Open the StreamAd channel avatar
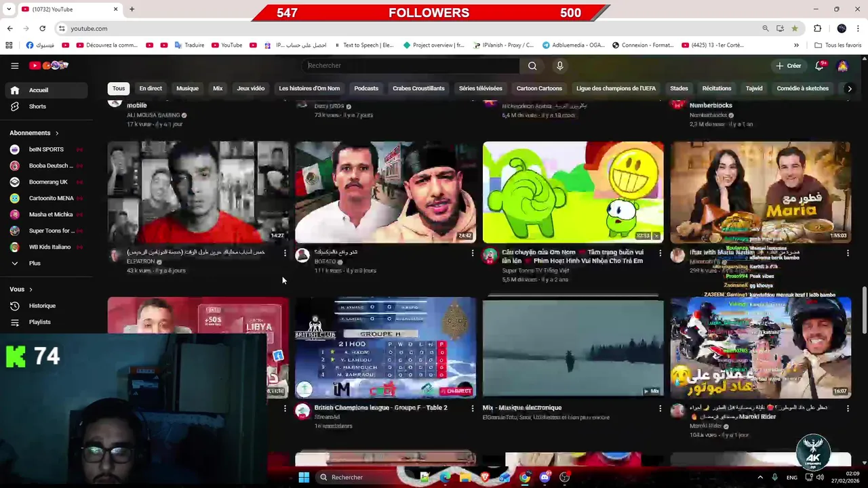This screenshot has width=868, height=488. [302, 411]
